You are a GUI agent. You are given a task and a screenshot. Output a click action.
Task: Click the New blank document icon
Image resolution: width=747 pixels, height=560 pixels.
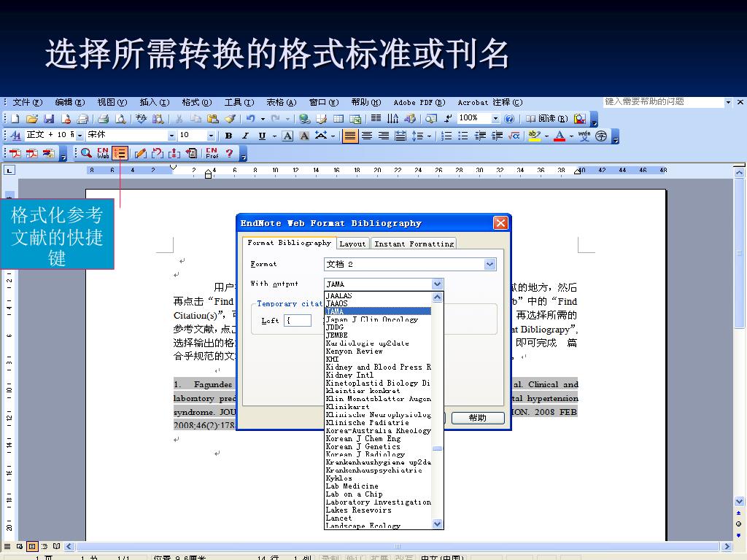point(15,119)
